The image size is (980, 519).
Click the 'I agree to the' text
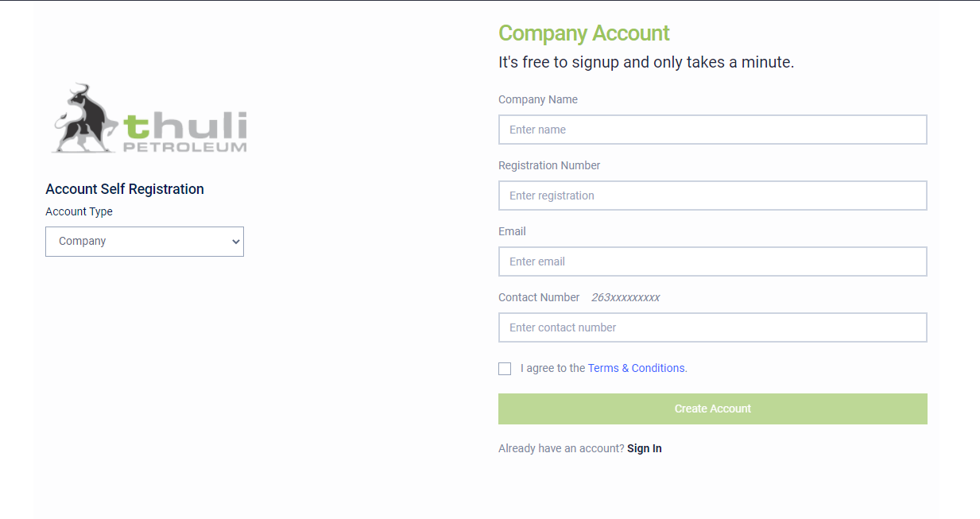tap(553, 368)
